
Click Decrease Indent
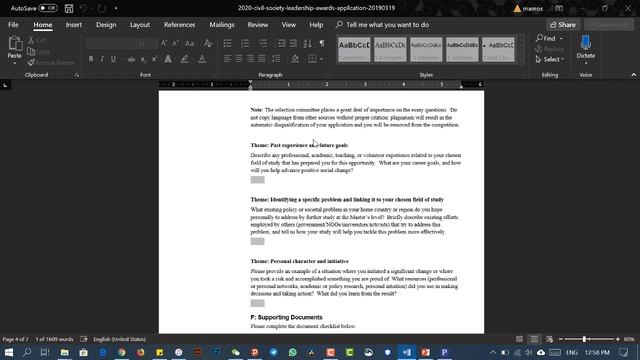(x=282, y=43)
